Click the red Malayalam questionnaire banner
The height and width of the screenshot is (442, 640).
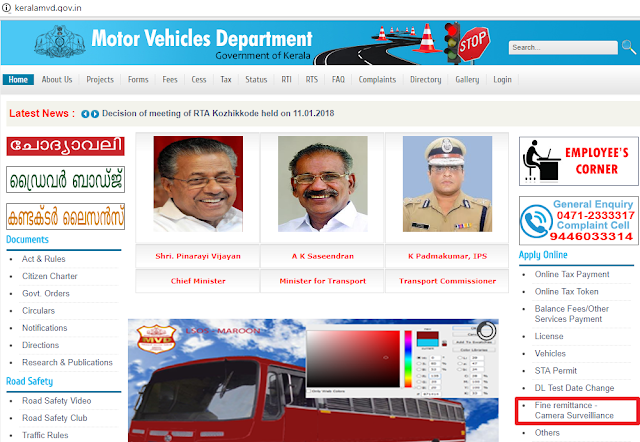(x=65, y=146)
